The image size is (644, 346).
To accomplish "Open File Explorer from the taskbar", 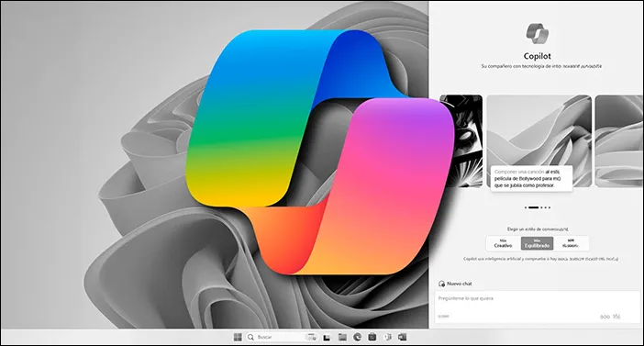I will click(342, 337).
